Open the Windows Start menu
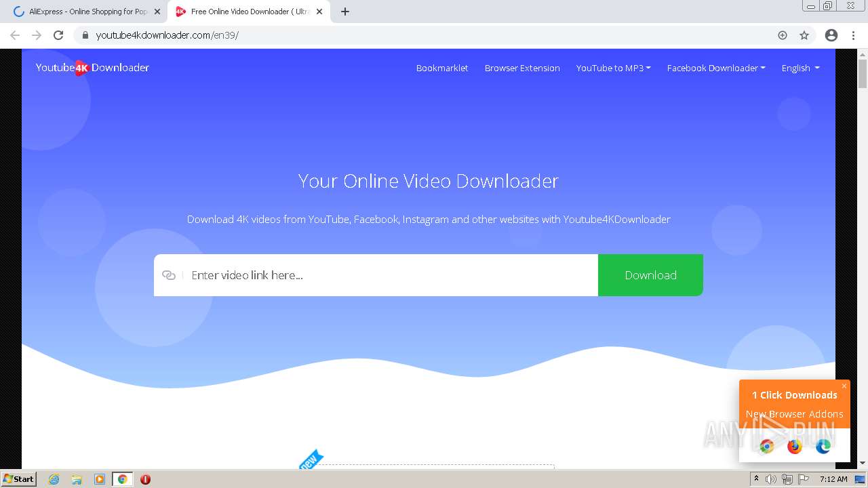The height and width of the screenshot is (488, 868). [x=19, y=479]
